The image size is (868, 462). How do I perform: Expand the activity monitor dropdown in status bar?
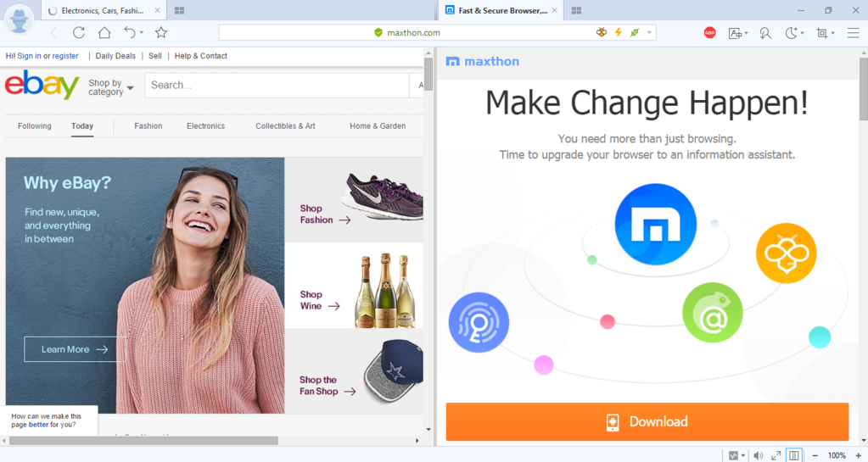(743, 456)
